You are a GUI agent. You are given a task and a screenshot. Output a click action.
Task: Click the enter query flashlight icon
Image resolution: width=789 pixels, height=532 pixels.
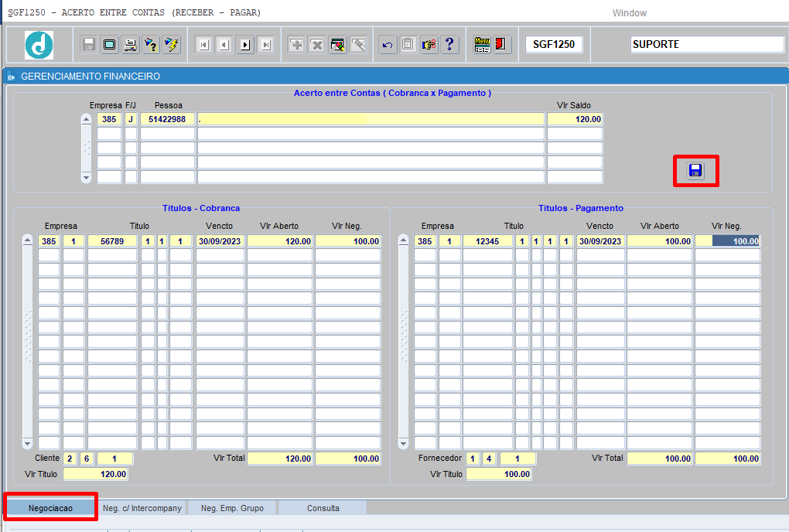[x=151, y=45]
